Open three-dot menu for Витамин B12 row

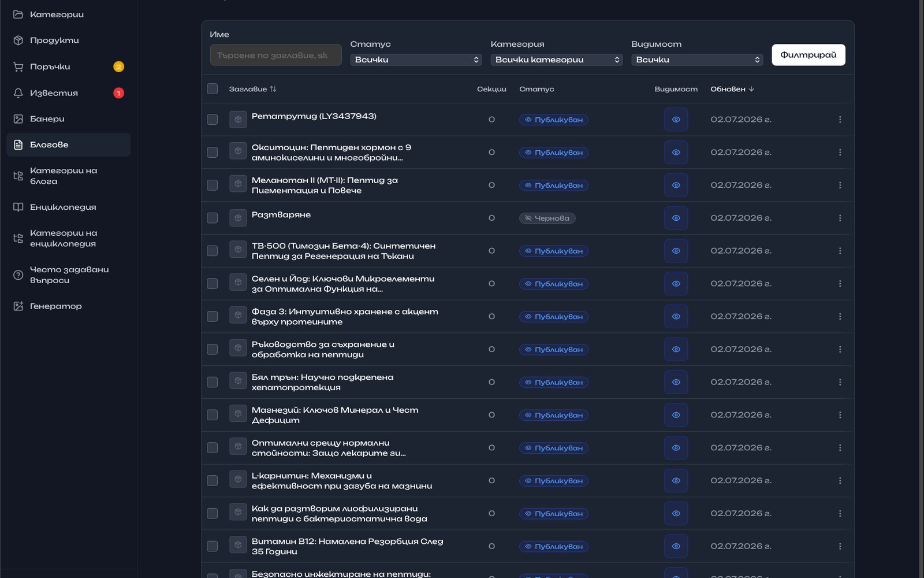point(840,546)
